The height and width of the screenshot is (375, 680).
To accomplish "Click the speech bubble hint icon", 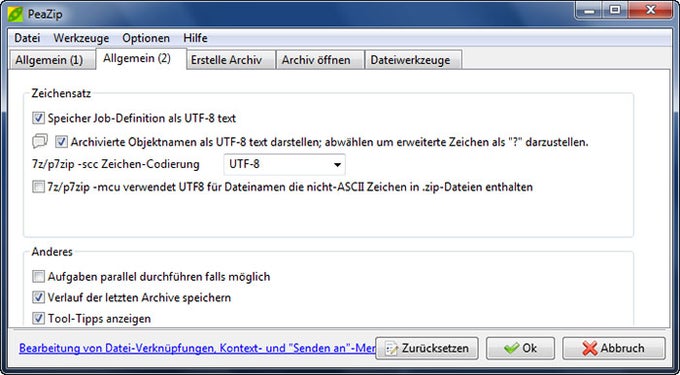I will coord(40,141).
